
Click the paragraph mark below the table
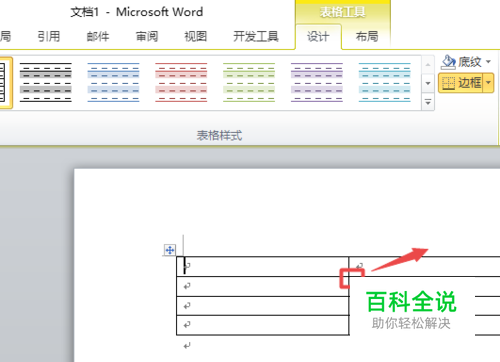[187, 346]
